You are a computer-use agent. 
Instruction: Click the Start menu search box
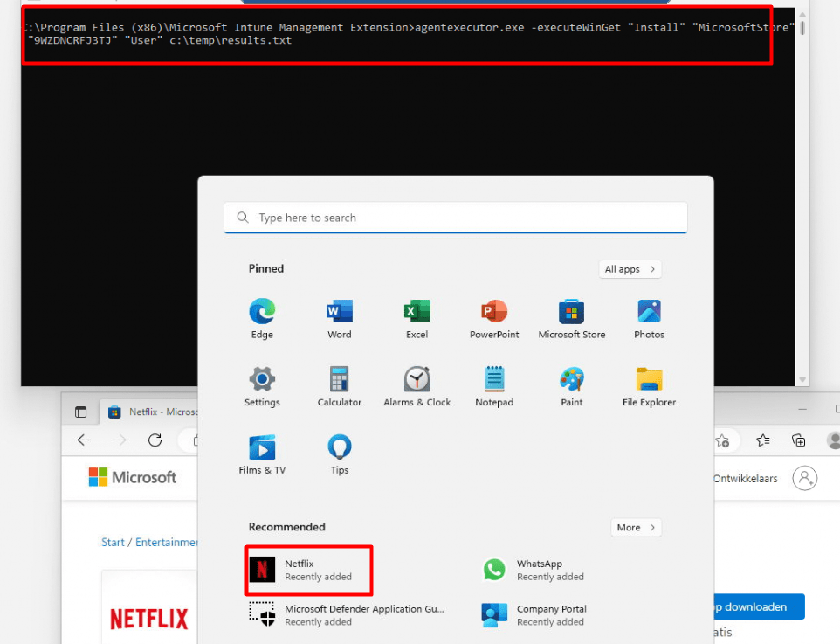[x=455, y=218]
